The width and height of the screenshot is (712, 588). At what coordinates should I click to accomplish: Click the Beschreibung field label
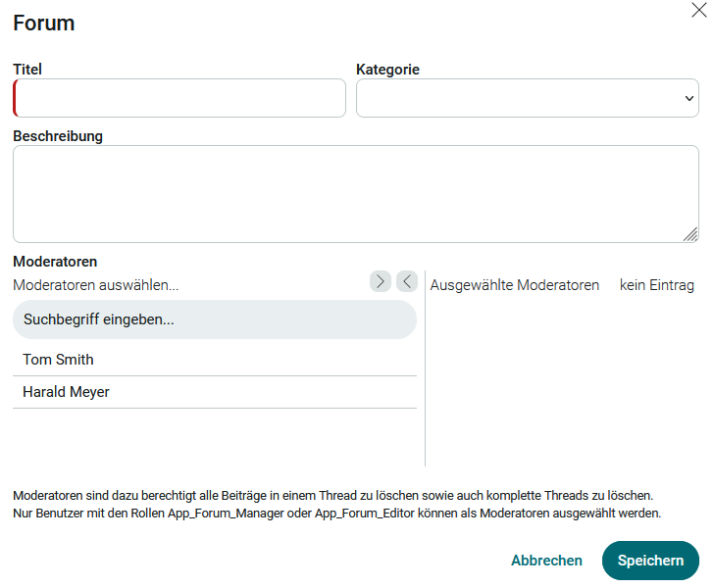(58, 136)
